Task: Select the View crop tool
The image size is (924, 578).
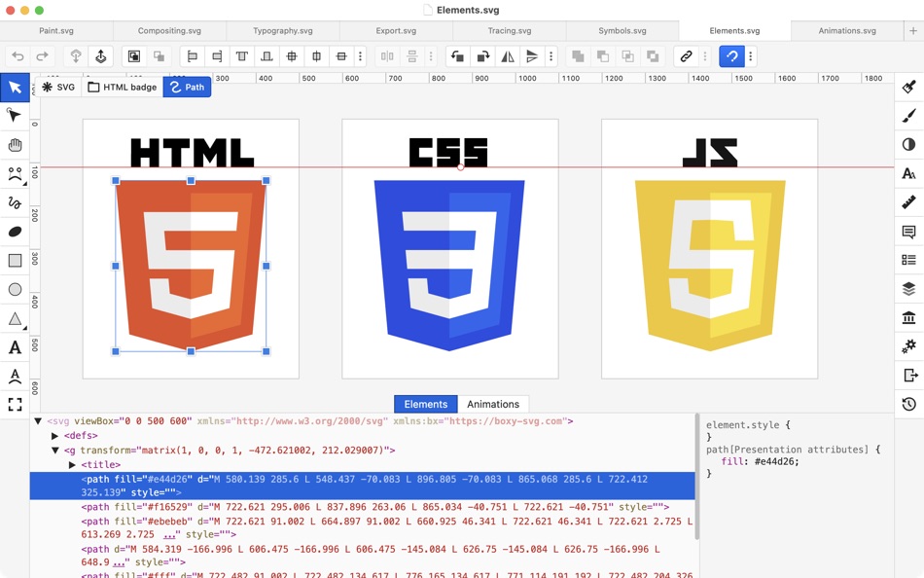Action: click(x=15, y=404)
